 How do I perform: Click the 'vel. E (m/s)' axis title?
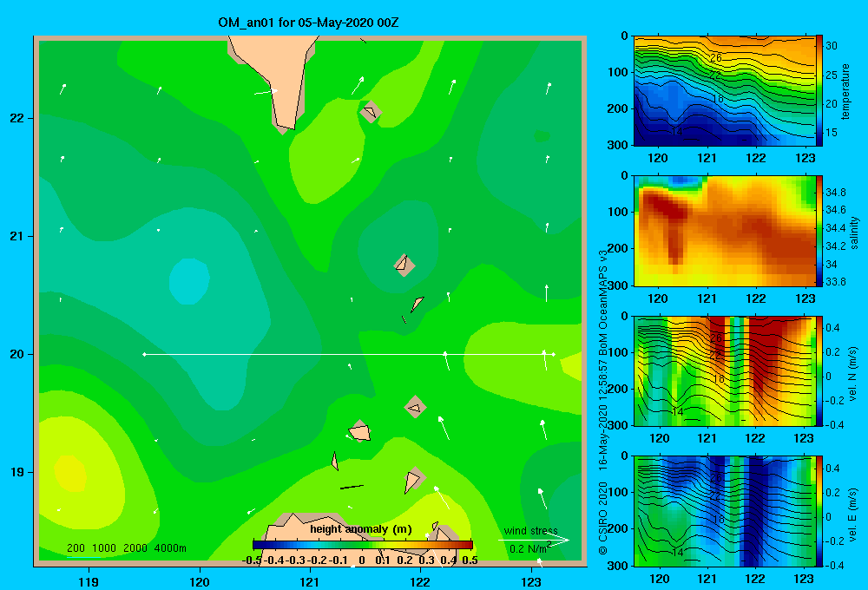click(852, 515)
